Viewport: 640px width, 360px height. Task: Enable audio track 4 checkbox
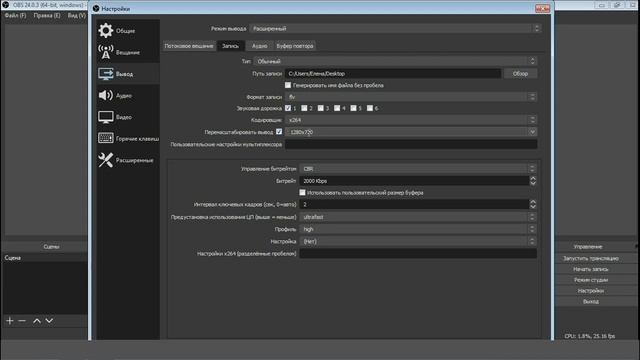[x=337, y=108]
